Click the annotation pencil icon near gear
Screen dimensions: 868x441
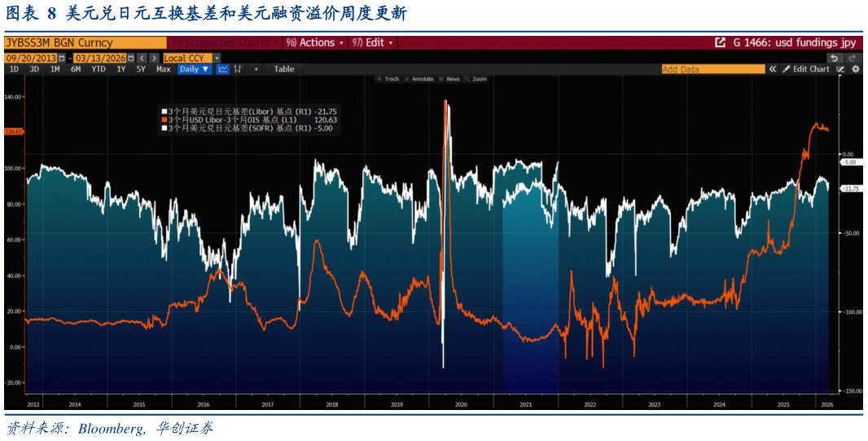tap(841, 69)
